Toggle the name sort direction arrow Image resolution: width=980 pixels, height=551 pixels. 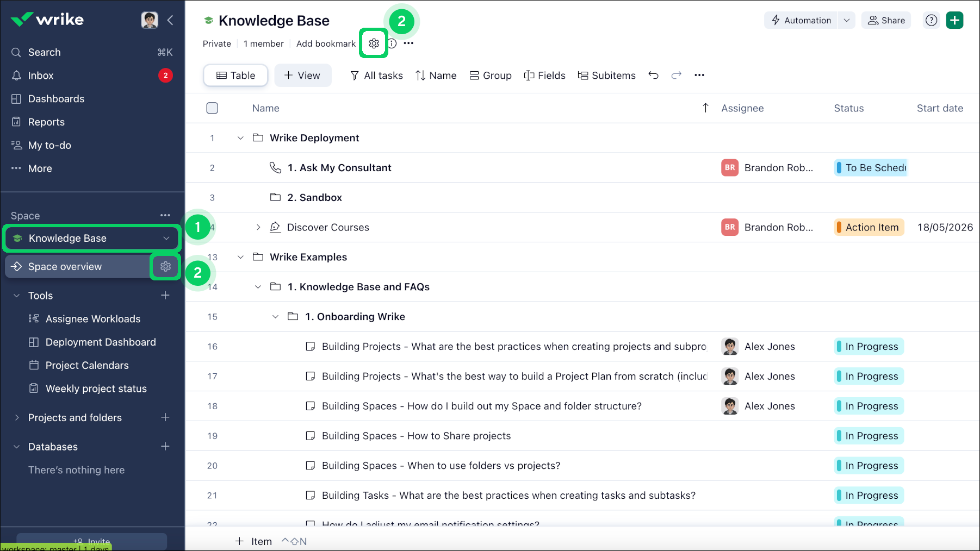click(705, 108)
